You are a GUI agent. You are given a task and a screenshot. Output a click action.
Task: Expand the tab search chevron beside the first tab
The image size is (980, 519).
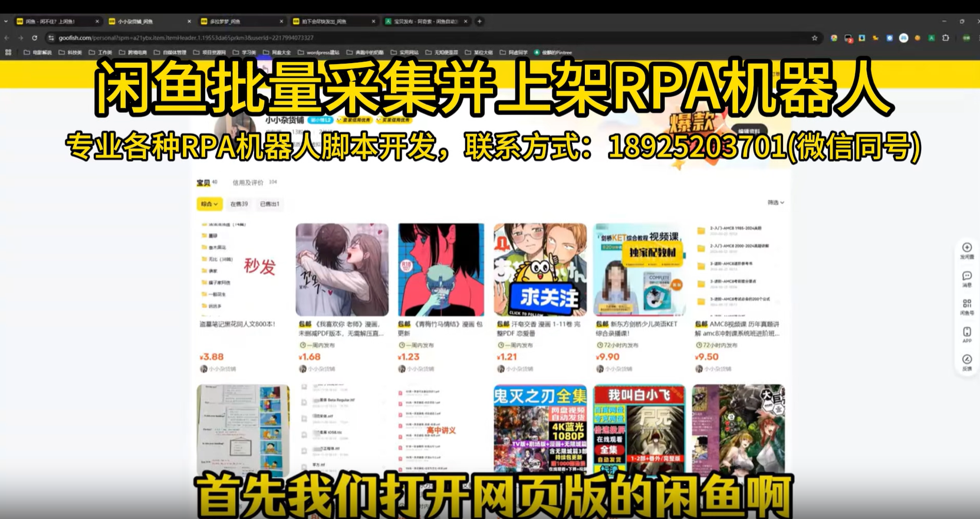[6, 21]
